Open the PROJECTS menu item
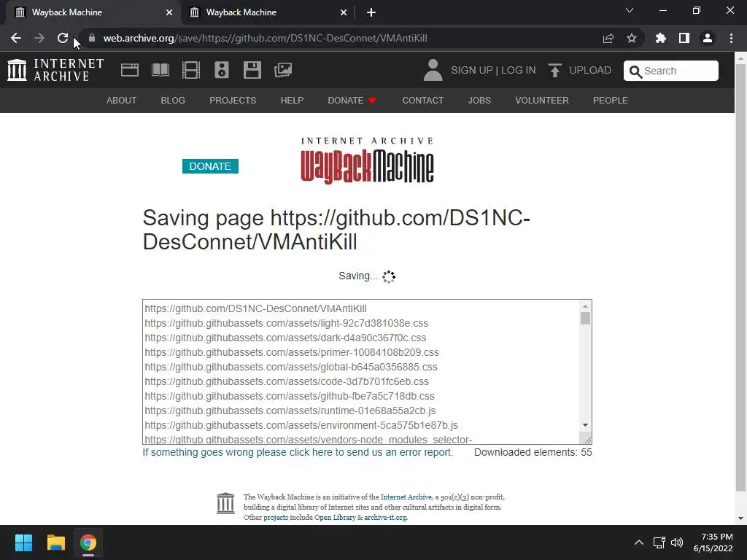The image size is (747, 560). pos(233,101)
